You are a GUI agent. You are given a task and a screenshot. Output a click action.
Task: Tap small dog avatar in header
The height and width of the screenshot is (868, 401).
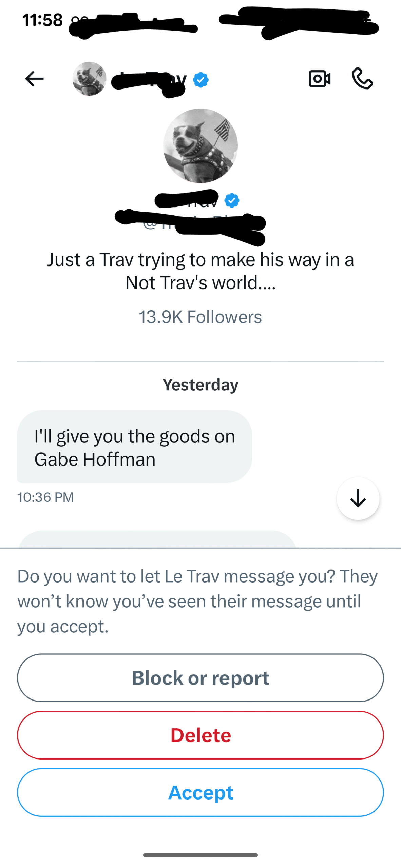tap(89, 79)
